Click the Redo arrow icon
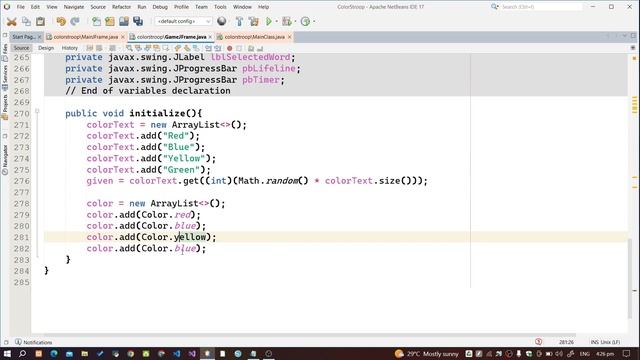 click(x=75, y=21)
